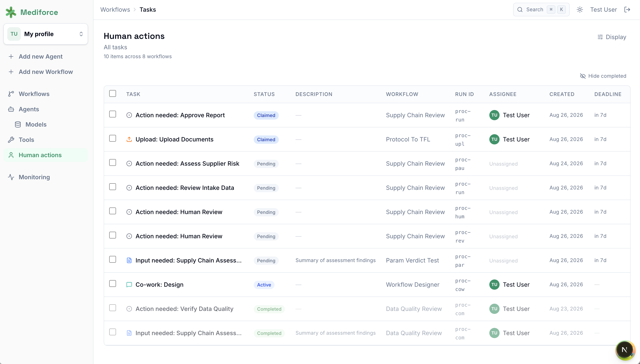Check the Verify Data Quality task checkbox
The image size is (640, 364).
(x=113, y=308)
